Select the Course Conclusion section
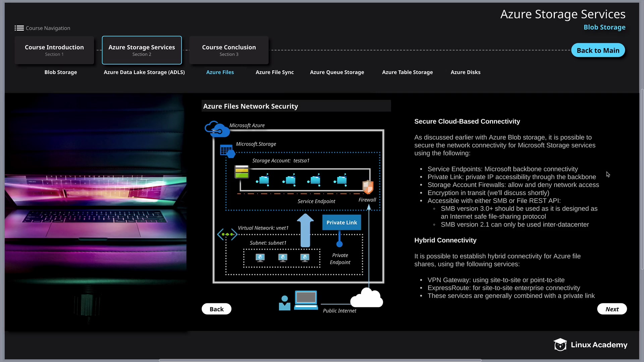 [229, 50]
